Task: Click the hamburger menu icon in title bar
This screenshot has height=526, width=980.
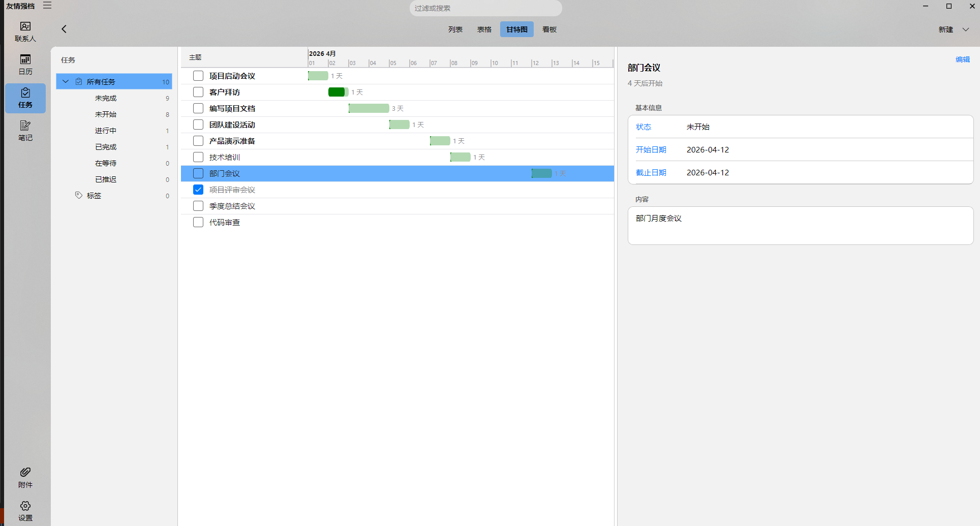Action: (47, 6)
